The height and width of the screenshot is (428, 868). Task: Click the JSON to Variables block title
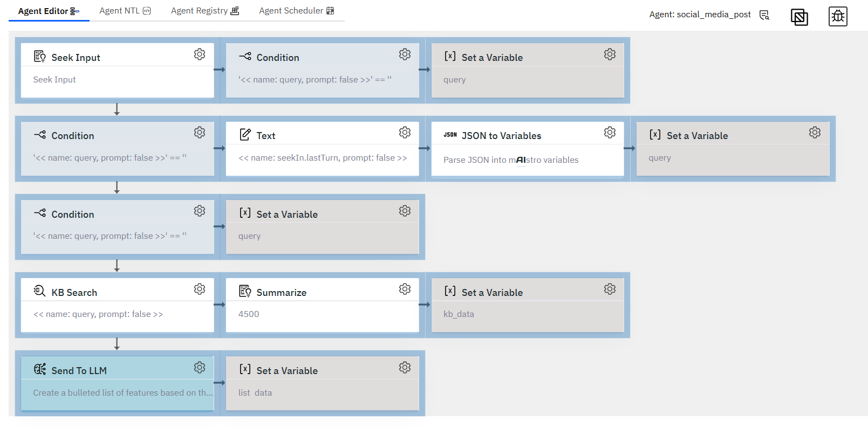coord(501,136)
